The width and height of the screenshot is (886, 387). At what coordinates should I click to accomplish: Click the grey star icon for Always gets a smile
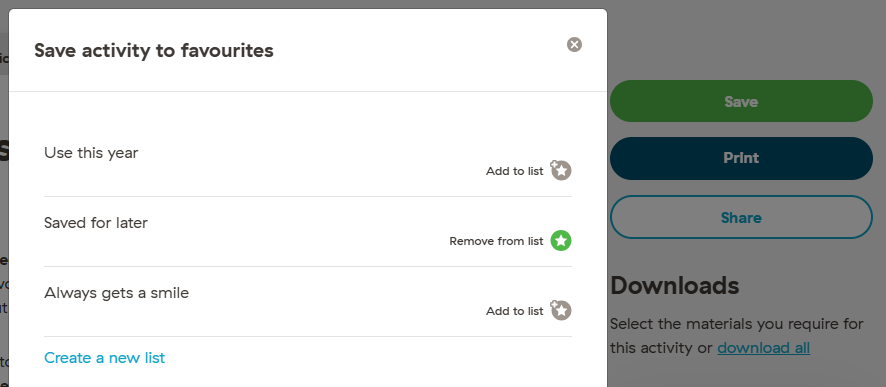click(x=561, y=310)
